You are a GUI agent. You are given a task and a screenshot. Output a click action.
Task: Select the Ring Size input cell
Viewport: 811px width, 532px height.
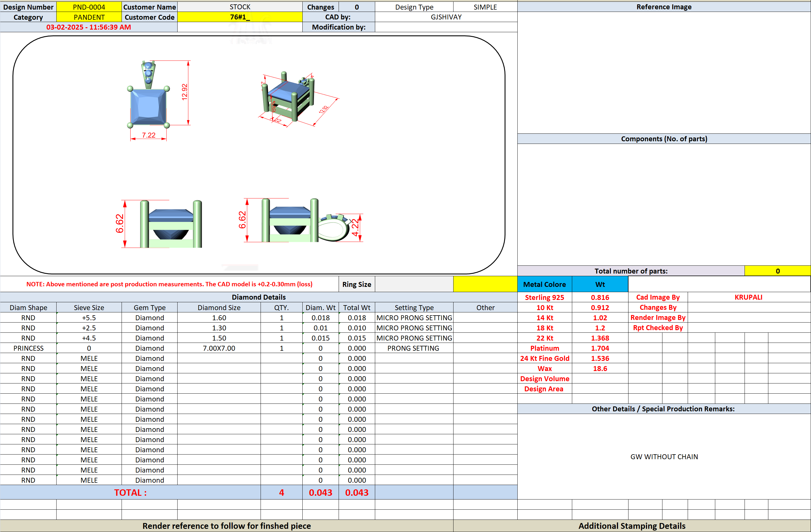point(414,284)
